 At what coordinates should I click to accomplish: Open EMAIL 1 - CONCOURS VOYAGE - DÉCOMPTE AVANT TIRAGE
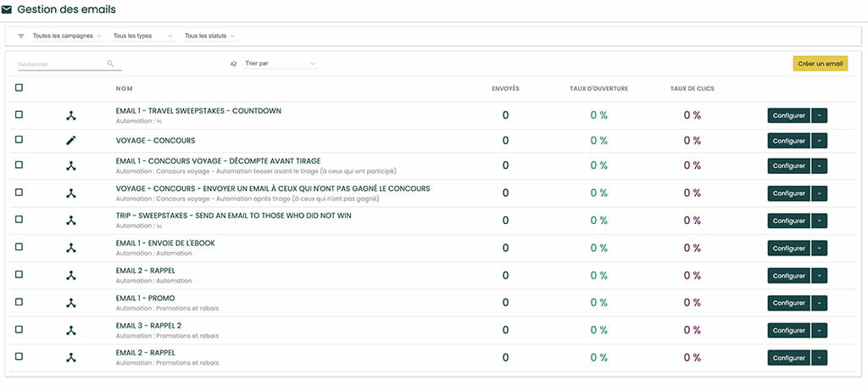(x=218, y=161)
